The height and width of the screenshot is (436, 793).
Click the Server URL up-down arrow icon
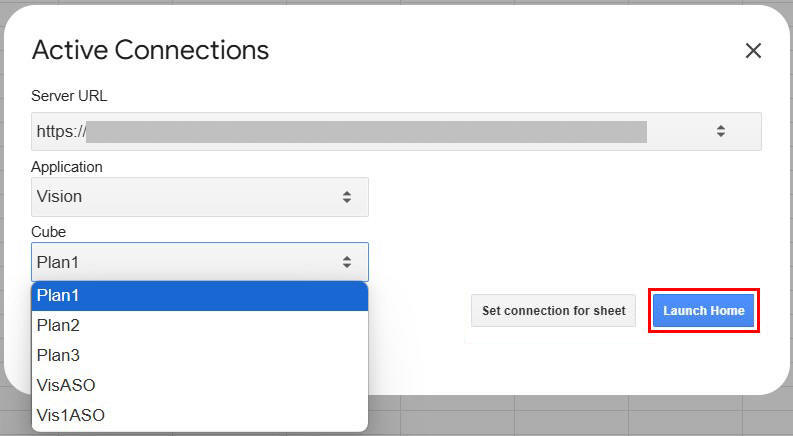720,131
